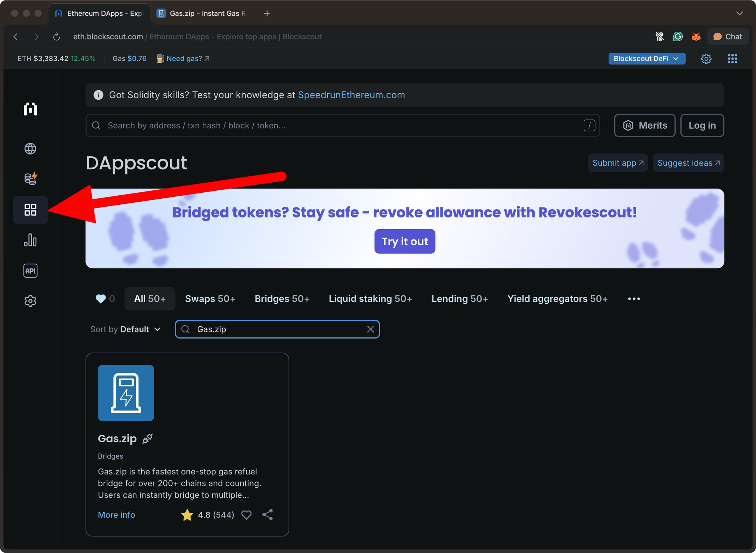756x553 pixels.
Task: Open the Blockscout DeFi dropdown
Action: click(647, 59)
